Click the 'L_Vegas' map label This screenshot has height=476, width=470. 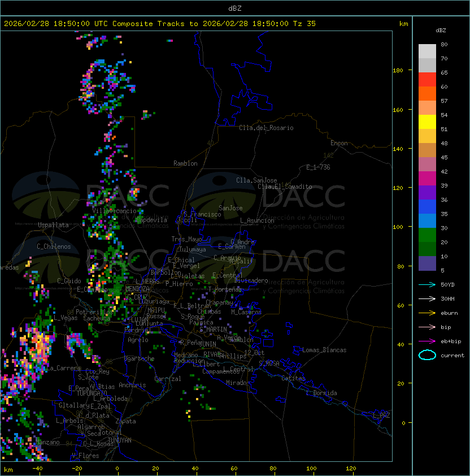pyautogui.click(x=66, y=318)
